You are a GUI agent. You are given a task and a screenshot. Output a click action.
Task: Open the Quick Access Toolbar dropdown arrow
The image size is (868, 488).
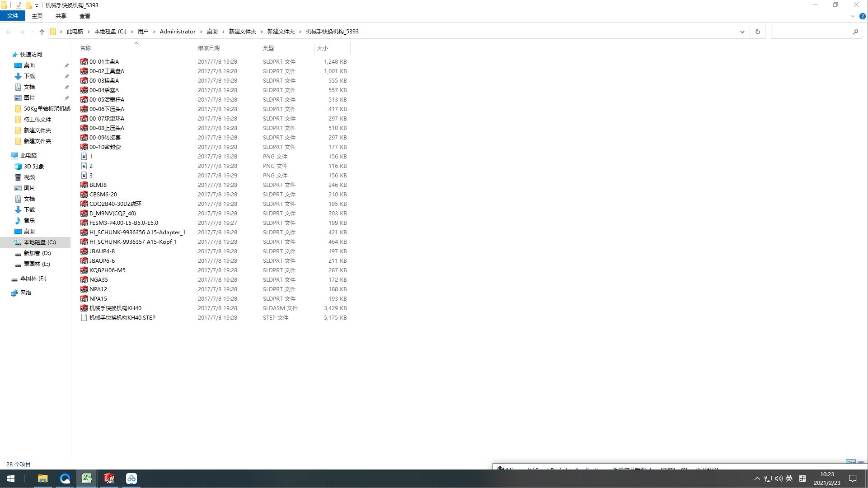point(37,5)
